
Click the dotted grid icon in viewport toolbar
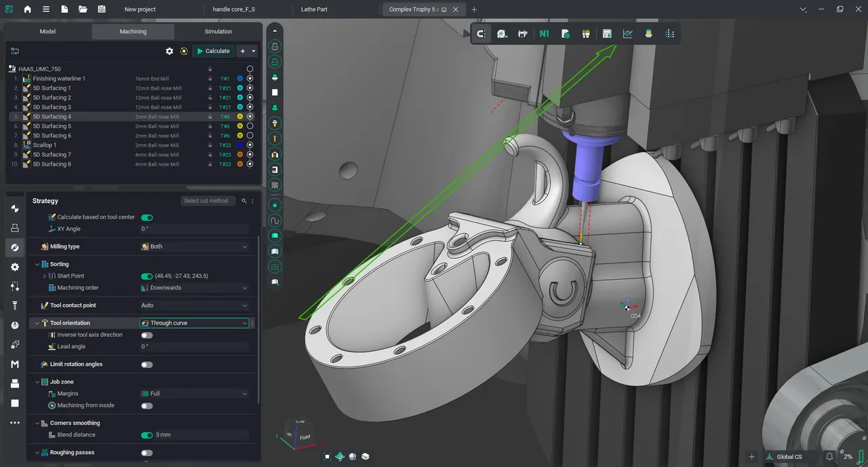[670, 33]
